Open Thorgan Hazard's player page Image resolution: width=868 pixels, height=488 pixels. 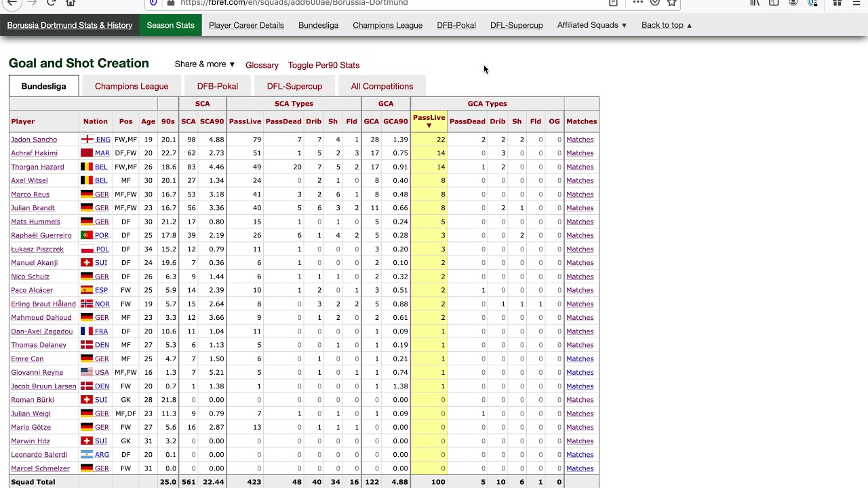tap(37, 167)
